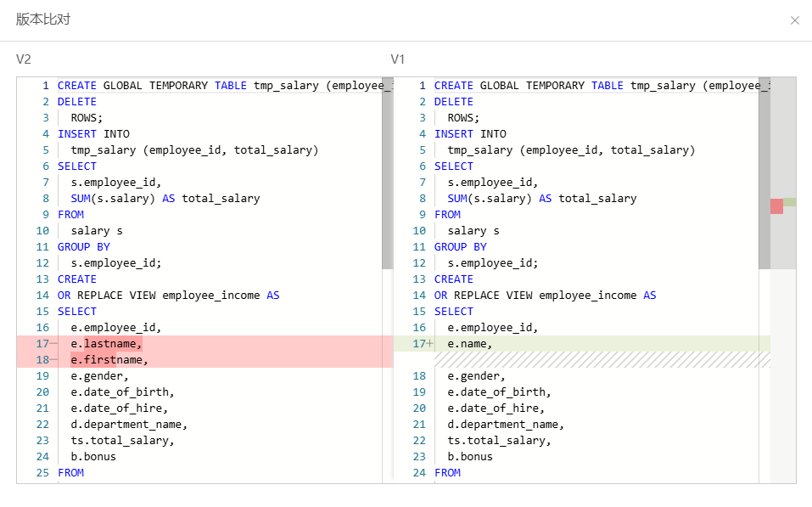Click the "FROM" keyword on V2 line 9
The image size is (812, 507).
tap(70, 215)
